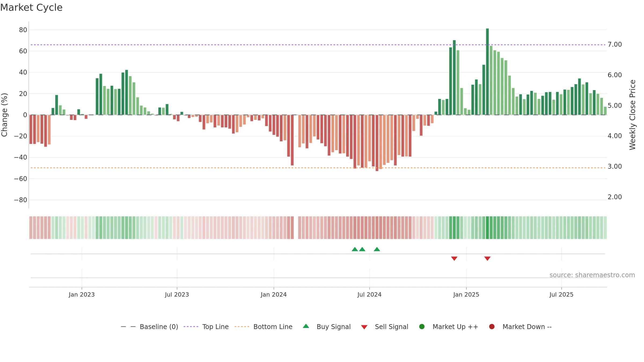Select the sell signal marker after Jan 2025
This screenshot has width=644, height=362.
[488, 258]
